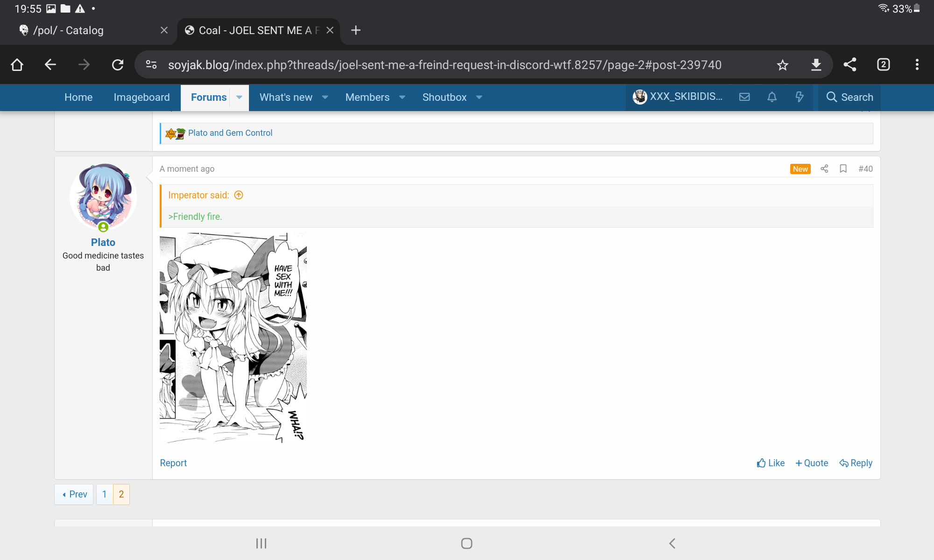934x560 pixels.
Task: Jump to quoted post via up-arrow icon
Action: point(239,195)
